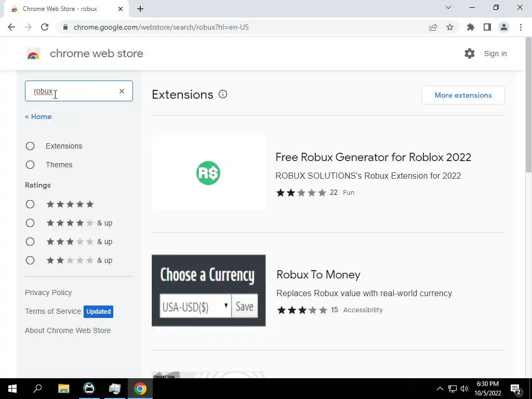Open Free Robux Generator for Roblox 2022
Image resolution: width=532 pixels, height=399 pixels.
pos(373,157)
